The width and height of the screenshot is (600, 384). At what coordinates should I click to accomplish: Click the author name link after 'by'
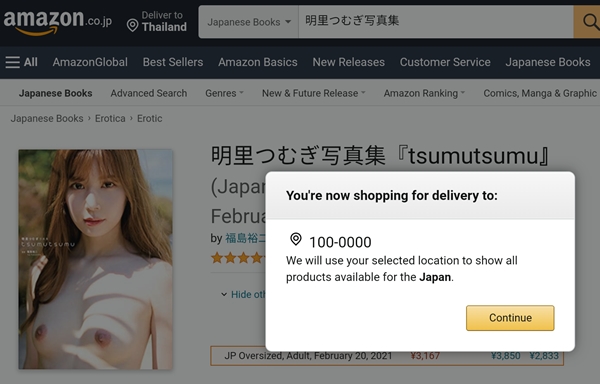tap(245, 238)
